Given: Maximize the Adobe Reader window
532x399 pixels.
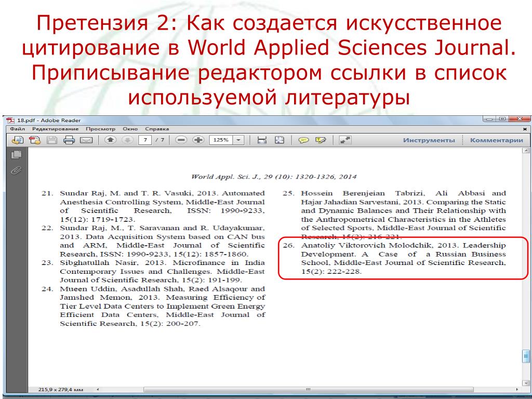Looking at the screenshot, I should tap(502, 119).
